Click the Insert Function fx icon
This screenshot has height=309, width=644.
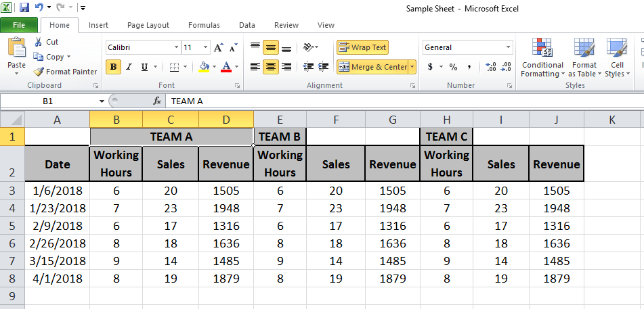point(157,101)
